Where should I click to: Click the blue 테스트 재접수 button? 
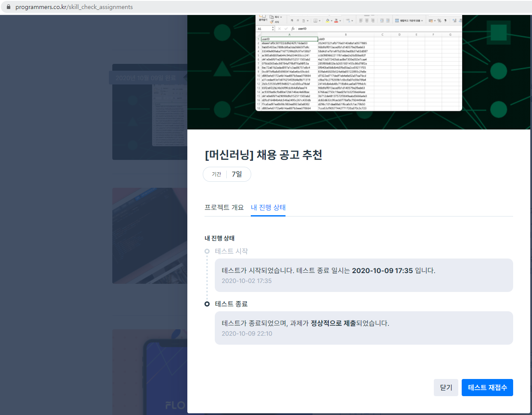point(487,387)
